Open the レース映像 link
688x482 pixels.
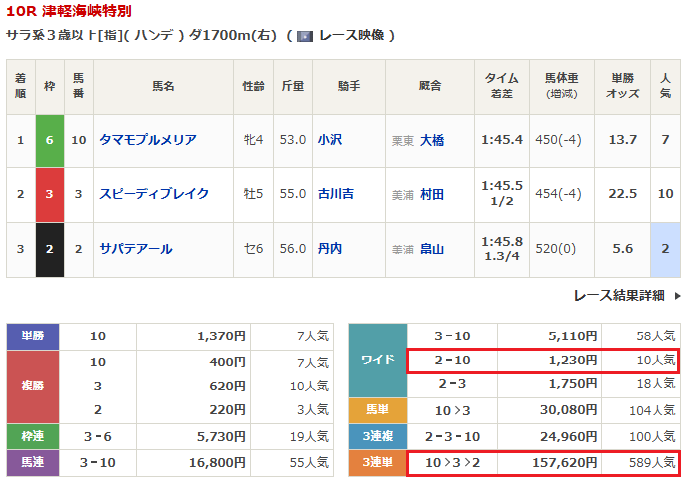tap(350, 35)
